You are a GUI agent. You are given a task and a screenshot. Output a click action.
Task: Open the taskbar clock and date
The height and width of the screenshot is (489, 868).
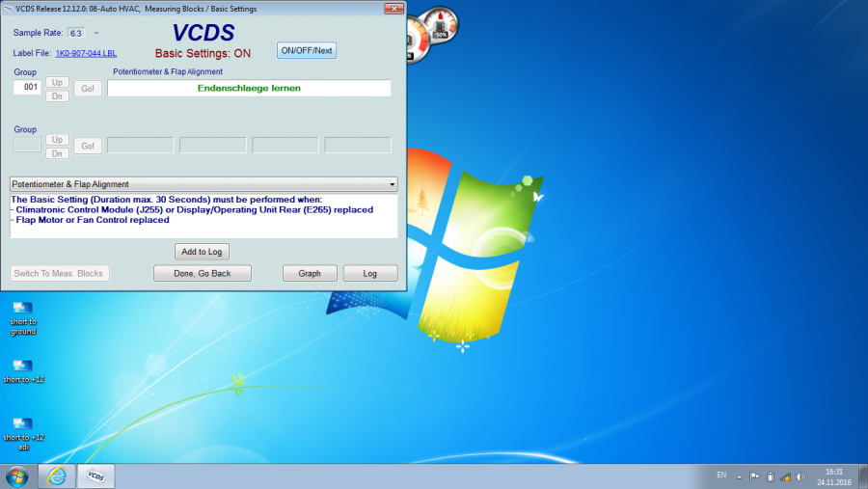tap(833, 476)
